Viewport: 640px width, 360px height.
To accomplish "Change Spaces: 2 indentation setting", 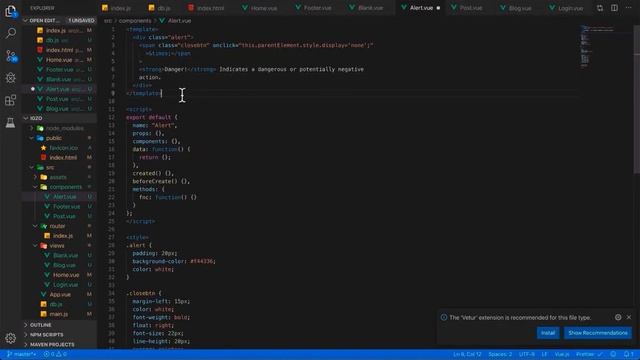I will (500, 354).
